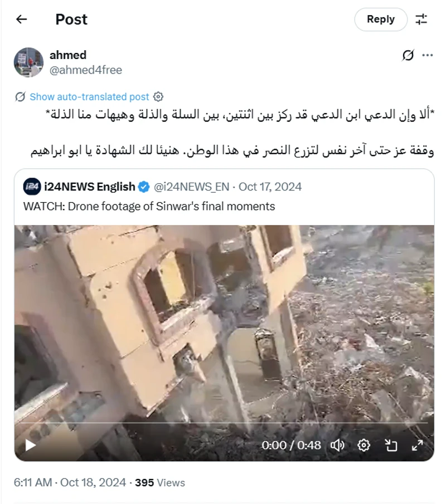Toggle picture-in-picture mode on the video
This screenshot has height=504, width=446.
[391, 445]
